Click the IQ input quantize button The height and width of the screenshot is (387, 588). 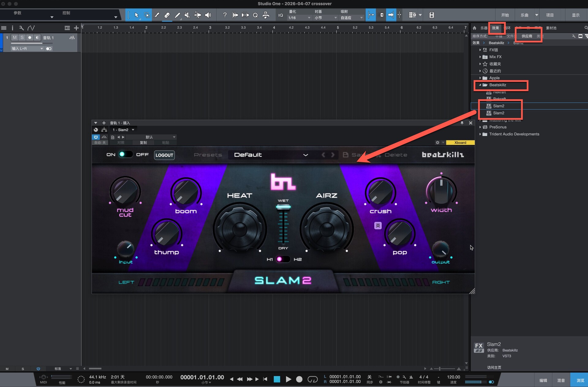pyautogui.click(x=281, y=15)
